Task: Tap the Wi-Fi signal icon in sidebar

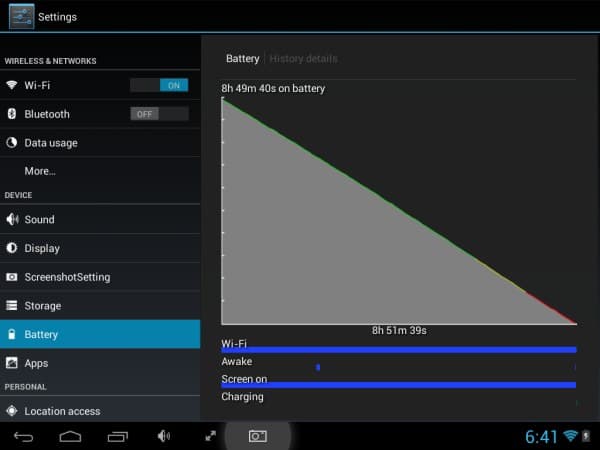Action: pyautogui.click(x=11, y=85)
